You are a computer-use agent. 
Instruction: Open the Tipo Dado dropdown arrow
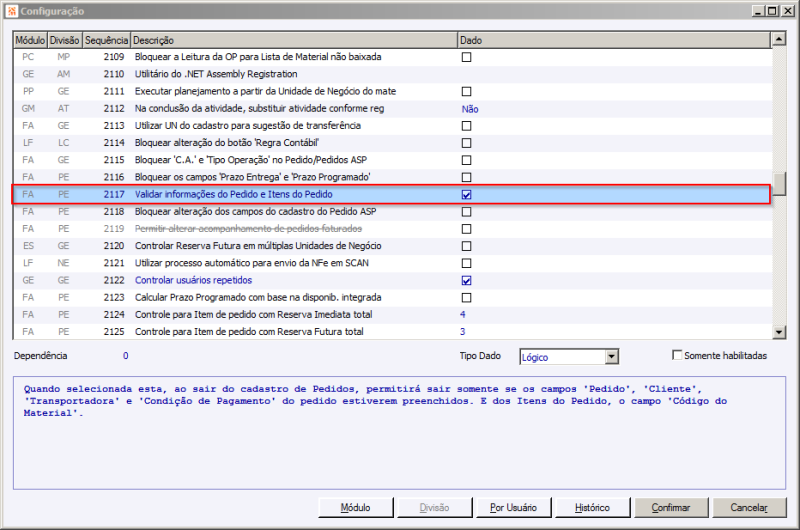612,357
